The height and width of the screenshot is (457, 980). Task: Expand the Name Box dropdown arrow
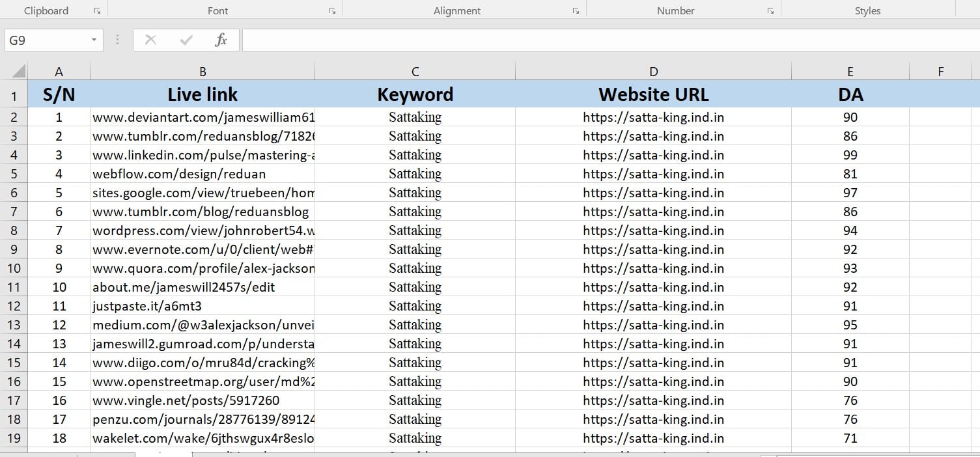[x=94, y=40]
